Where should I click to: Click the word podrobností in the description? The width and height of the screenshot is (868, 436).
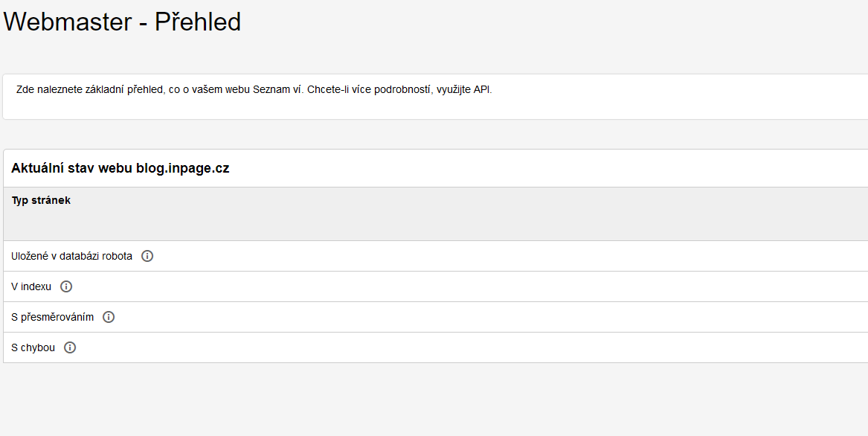(x=402, y=90)
